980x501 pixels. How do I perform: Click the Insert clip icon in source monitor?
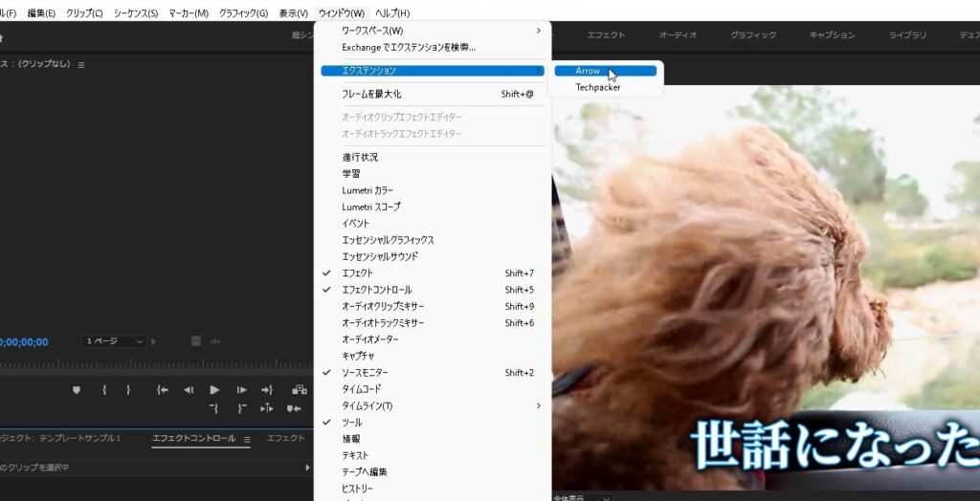(x=300, y=390)
